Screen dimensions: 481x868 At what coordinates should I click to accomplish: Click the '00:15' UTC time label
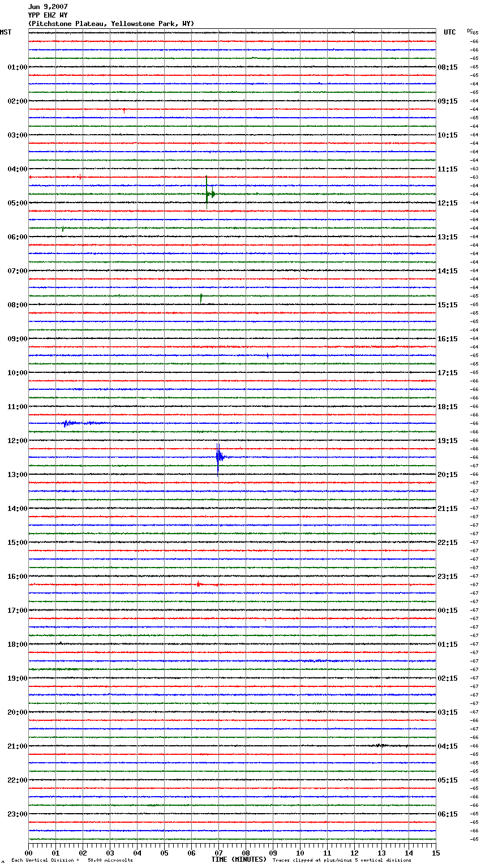click(448, 611)
